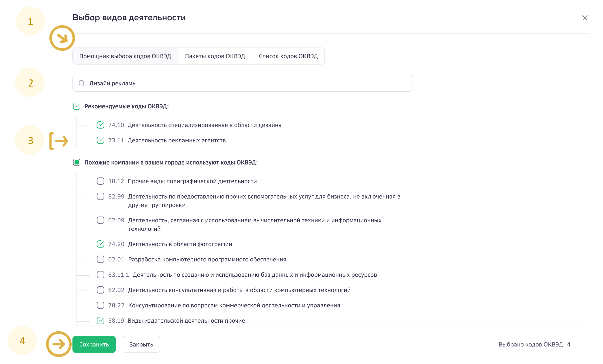Toggle 'Похожие компании' group checkbox

(x=77, y=162)
